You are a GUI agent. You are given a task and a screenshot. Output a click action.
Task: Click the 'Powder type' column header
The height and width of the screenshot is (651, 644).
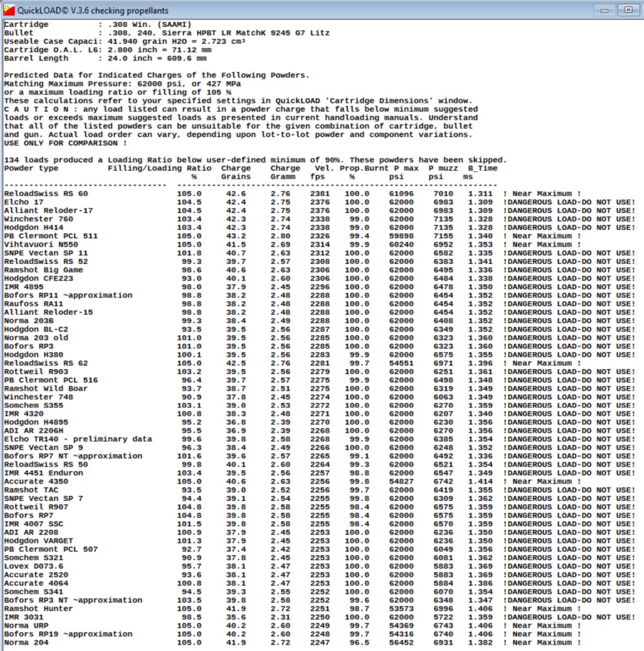pyautogui.click(x=31, y=168)
